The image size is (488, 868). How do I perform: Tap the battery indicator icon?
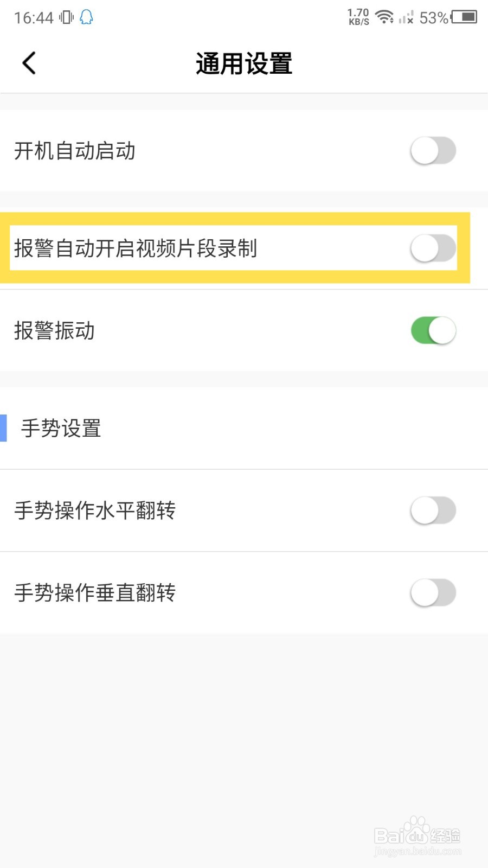point(464,17)
